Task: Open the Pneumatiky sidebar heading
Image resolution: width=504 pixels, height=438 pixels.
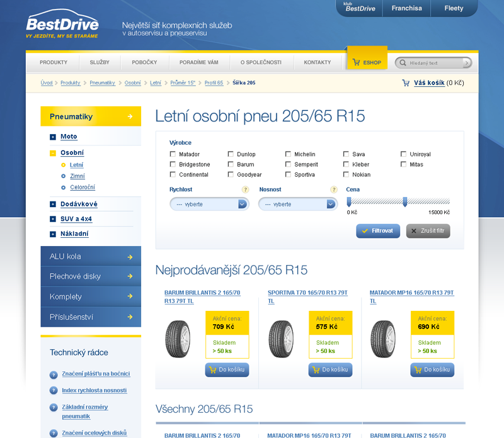Action: click(x=91, y=116)
